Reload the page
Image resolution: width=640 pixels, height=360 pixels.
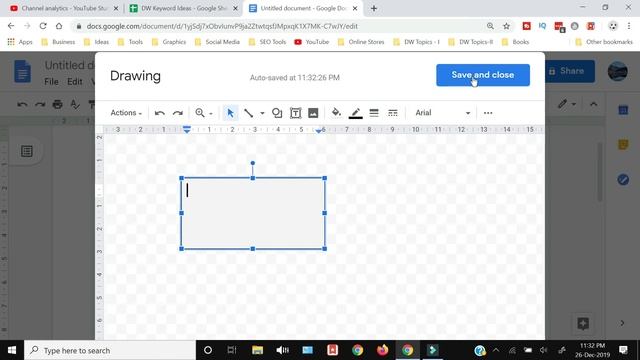pos(43,26)
